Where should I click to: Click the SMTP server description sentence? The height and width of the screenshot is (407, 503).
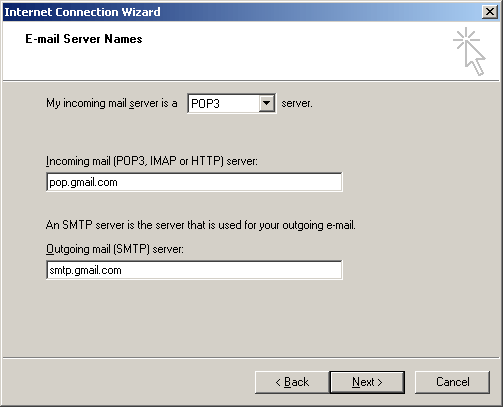coord(201,225)
